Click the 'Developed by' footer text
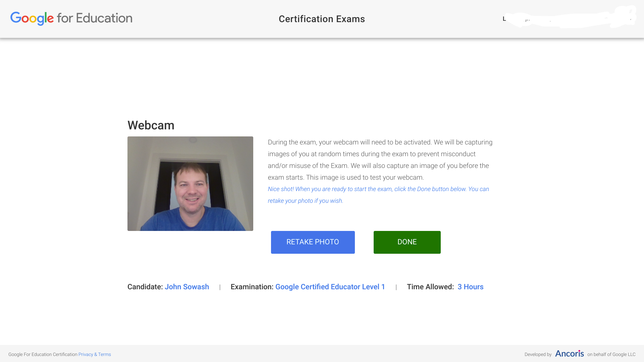This screenshot has width=644, height=362. coord(538,354)
